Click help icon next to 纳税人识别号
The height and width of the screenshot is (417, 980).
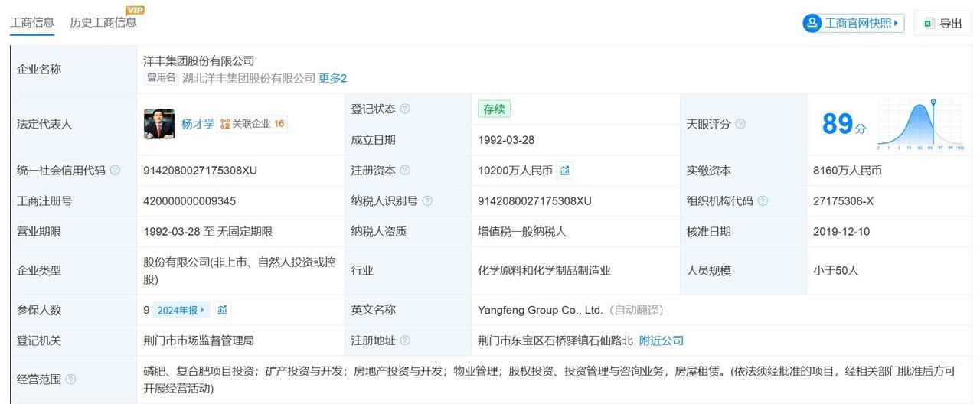427,201
